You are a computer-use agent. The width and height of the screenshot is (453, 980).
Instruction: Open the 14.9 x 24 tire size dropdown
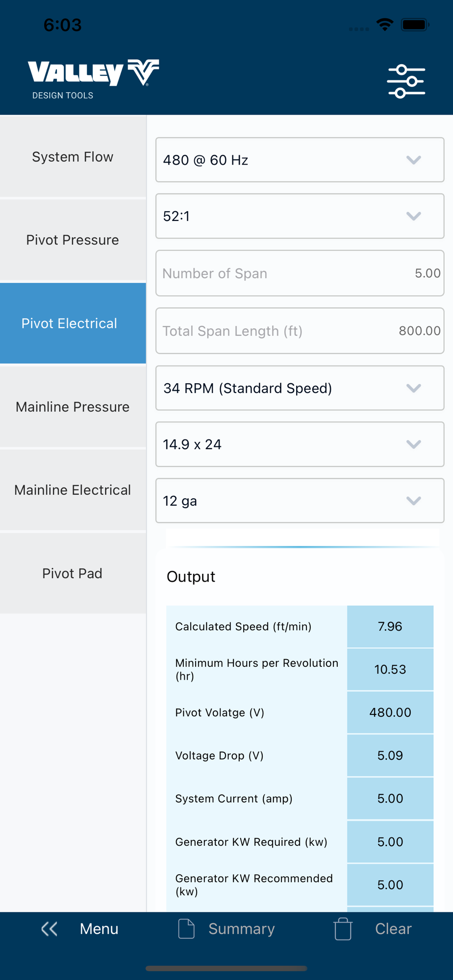pos(300,444)
